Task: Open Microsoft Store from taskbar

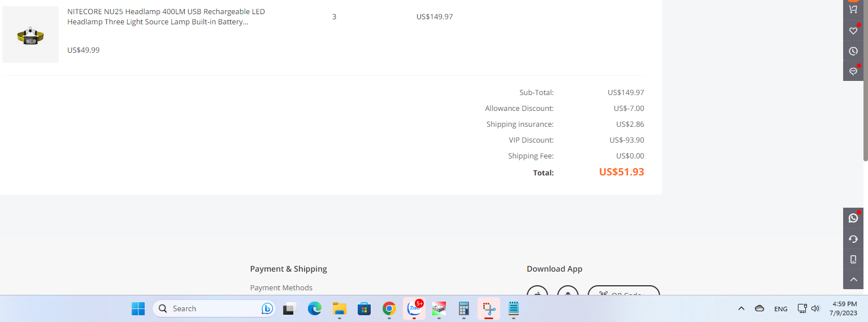Action: tap(364, 308)
